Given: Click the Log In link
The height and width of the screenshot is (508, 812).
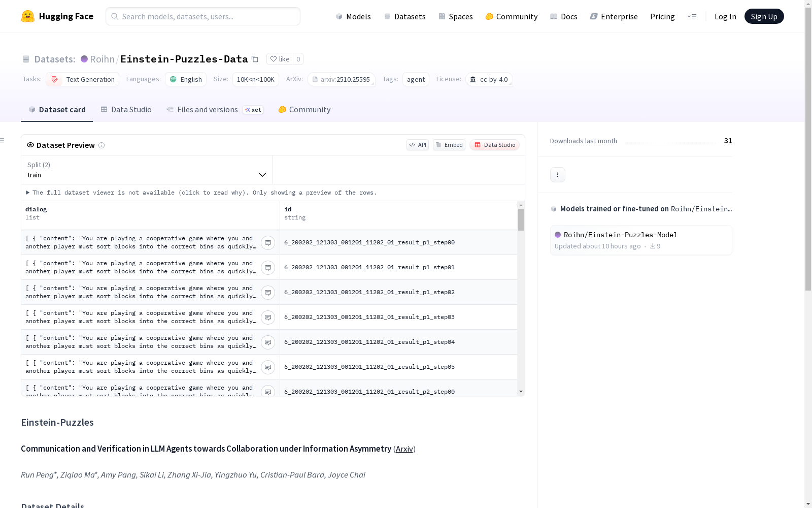Looking at the screenshot, I should click(725, 16).
